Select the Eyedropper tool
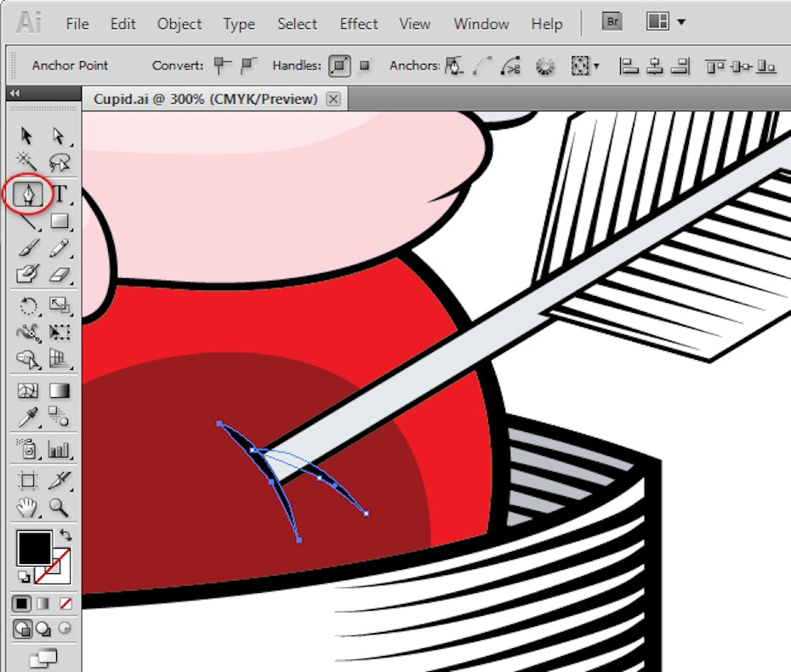The width and height of the screenshot is (791, 672). point(28,417)
